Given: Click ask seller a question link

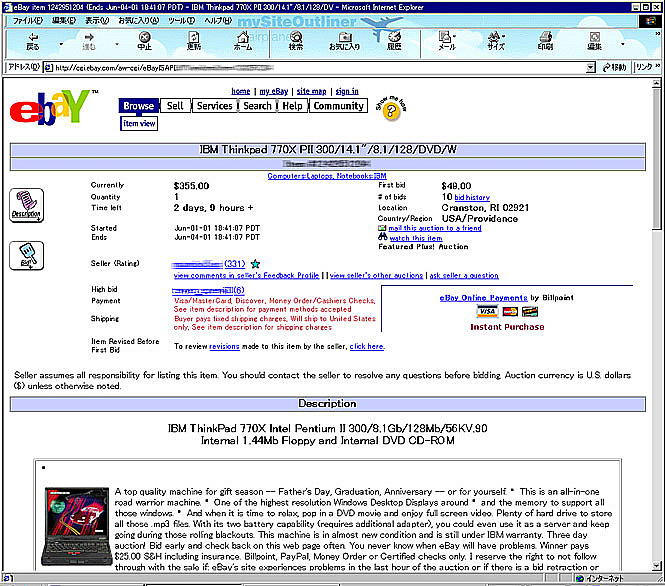Looking at the screenshot, I should point(464,276).
